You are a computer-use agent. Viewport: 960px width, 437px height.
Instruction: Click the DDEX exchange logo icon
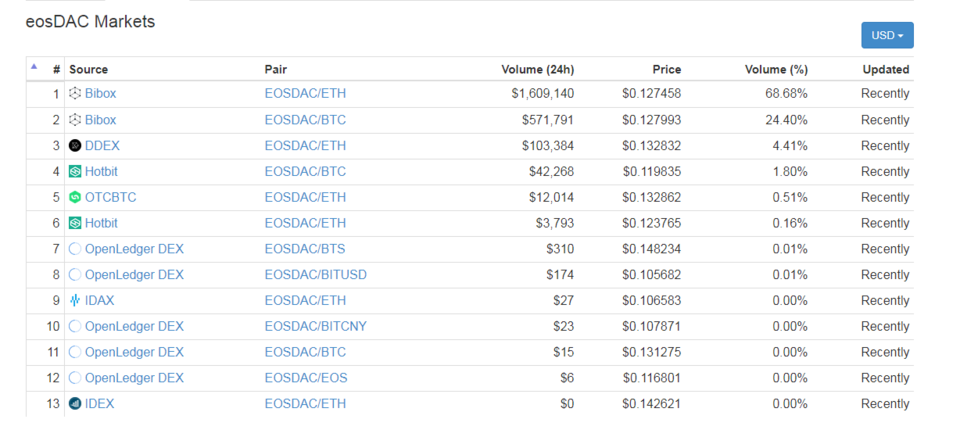[75, 146]
